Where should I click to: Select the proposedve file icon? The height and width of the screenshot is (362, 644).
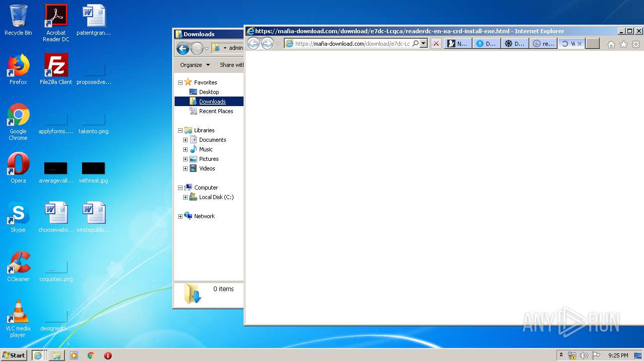[x=94, y=74]
